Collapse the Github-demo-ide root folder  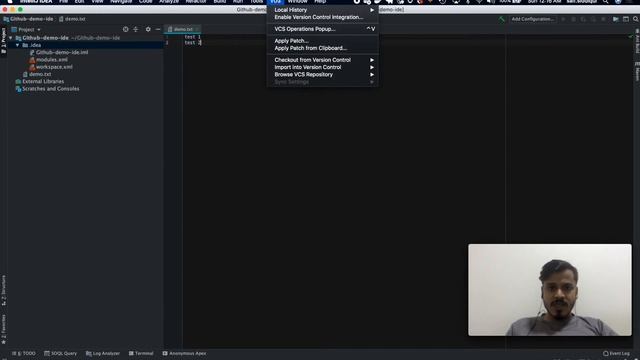click(x=11, y=38)
